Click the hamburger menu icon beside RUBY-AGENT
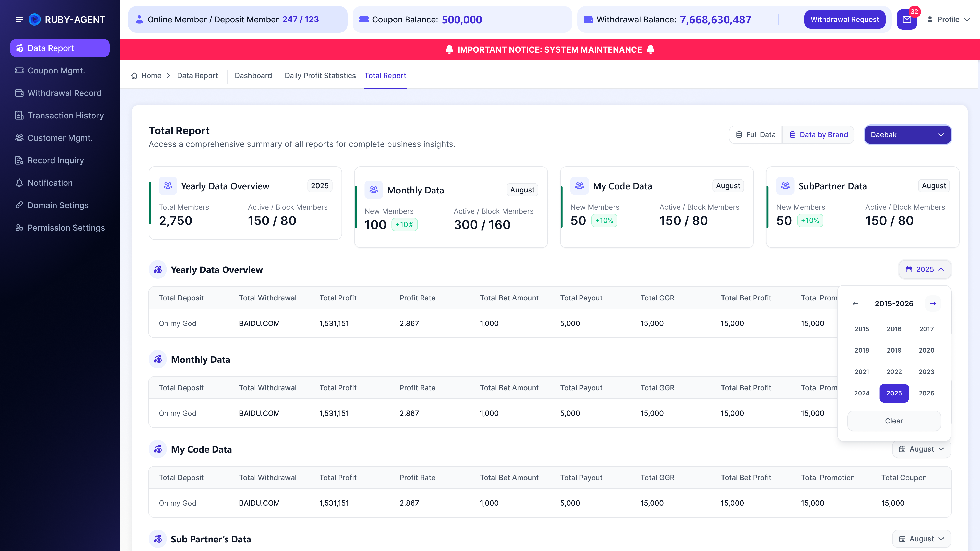Viewport: 980px width, 551px height. (x=19, y=19)
